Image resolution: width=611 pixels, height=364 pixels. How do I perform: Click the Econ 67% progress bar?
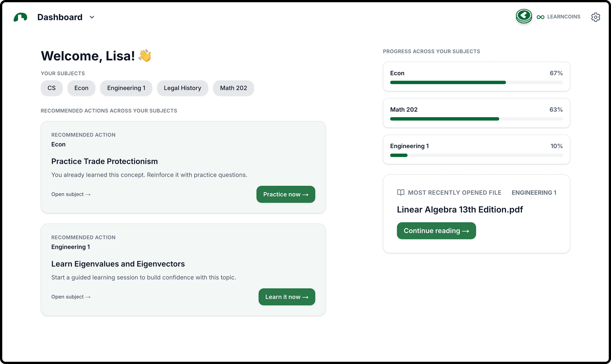click(x=476, y=82)
